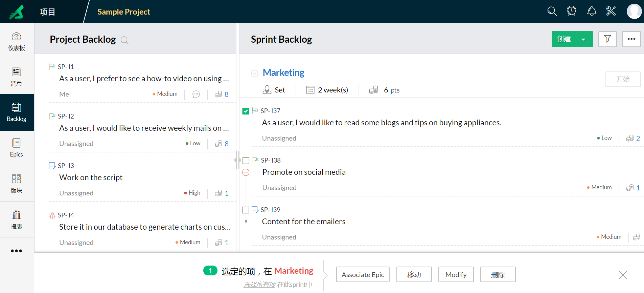This screenshot has height=293, width=644.
Task: Click the search icon in top bar
Action: [552, 12]
